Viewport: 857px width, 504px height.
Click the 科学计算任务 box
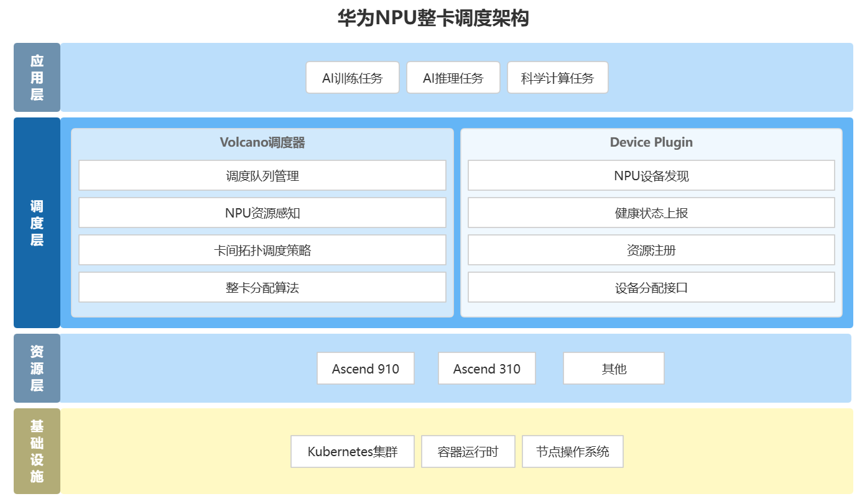tap(558, 78)
